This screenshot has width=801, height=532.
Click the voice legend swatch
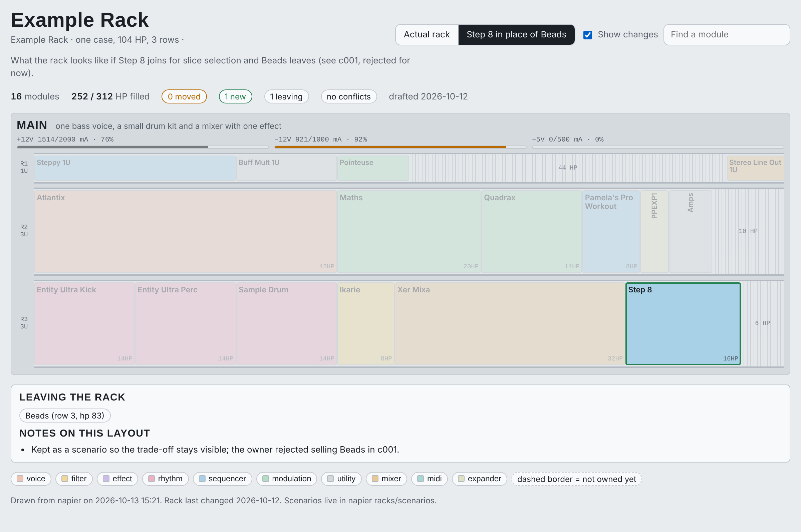(x=20, y=479)
